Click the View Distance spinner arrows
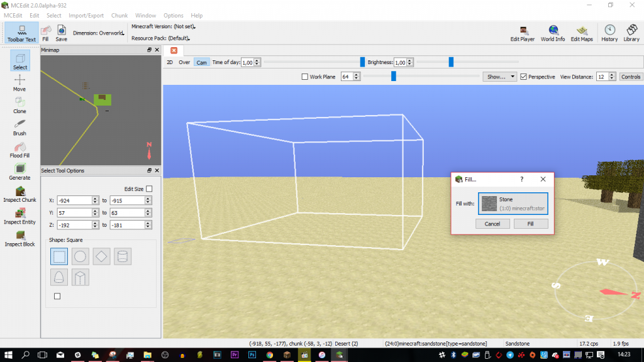This screenshot has height=362, width=644. click(x=611, y=77)
